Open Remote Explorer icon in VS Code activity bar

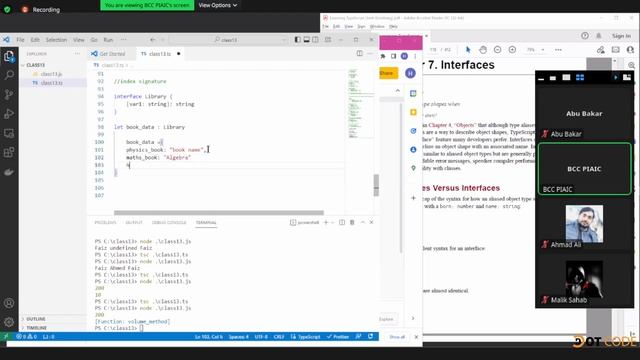click(x=9, y=133)
